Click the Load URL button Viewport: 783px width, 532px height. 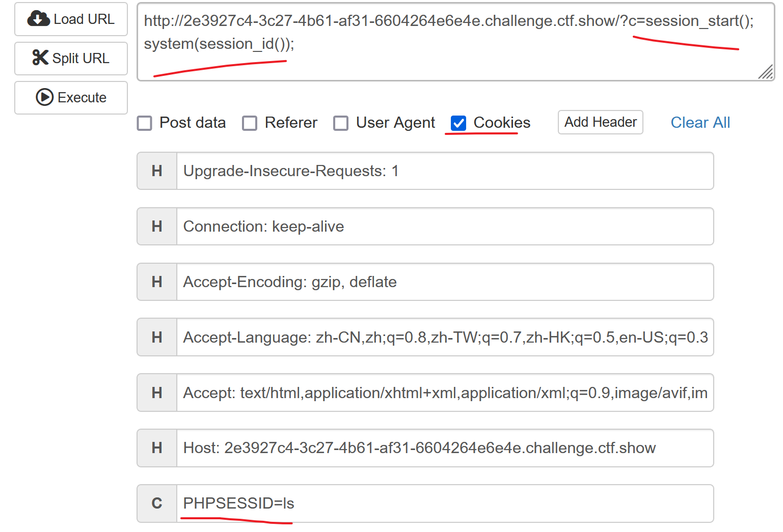click(71, 19)
